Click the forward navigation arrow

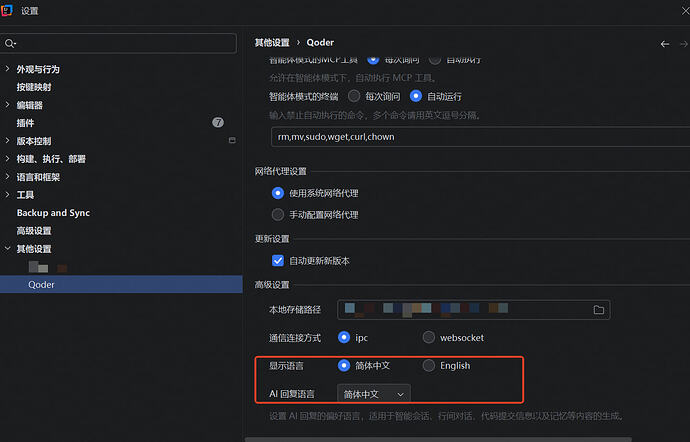684,44
